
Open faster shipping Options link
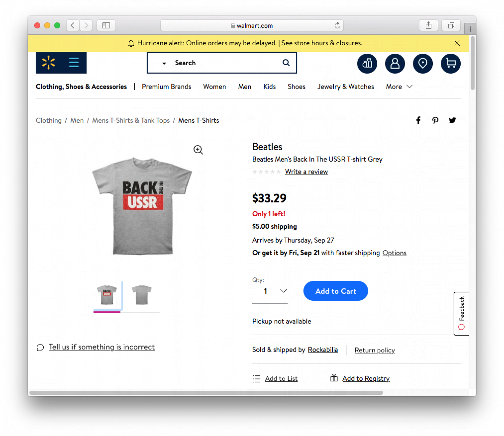click(x=394, y=253)
